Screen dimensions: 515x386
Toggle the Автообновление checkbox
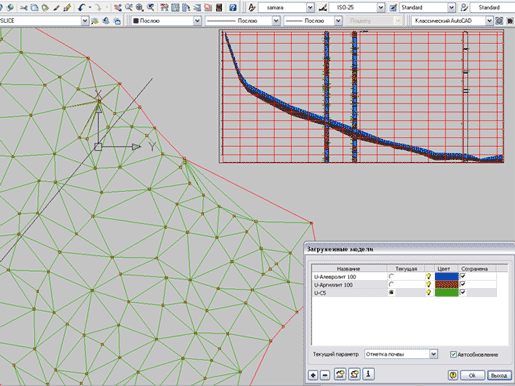tap(453, 354)
